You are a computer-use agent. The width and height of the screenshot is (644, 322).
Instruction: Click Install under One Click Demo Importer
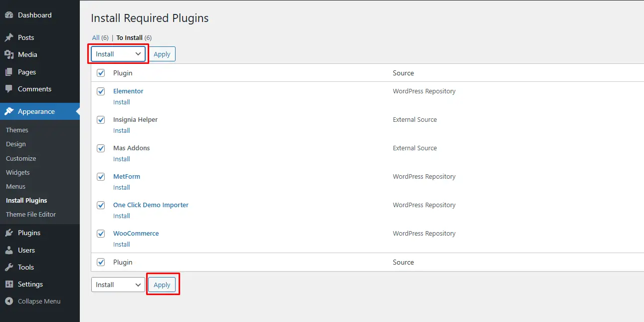click(x=121, y=216)
